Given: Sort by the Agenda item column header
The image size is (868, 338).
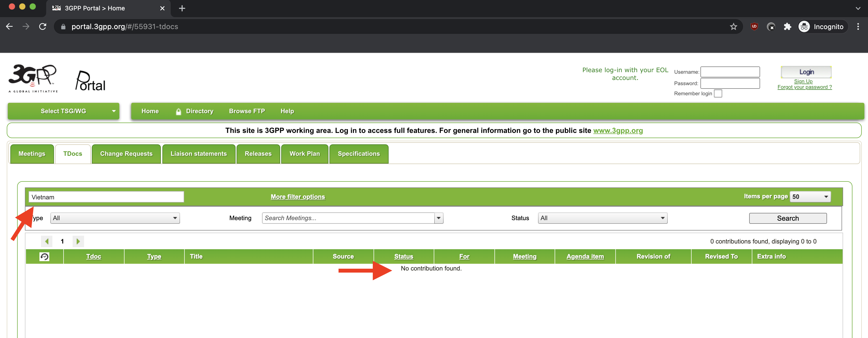Looking at the screenshot, I should pyautogui.click(x=585, y=257).
